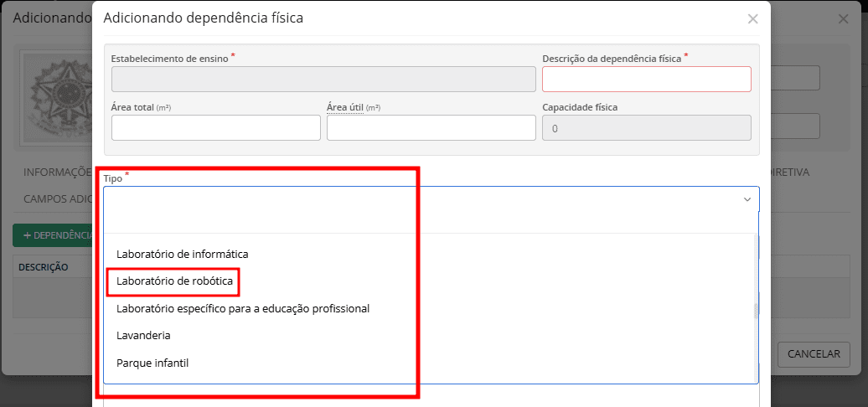Pick Laboratório específico para a educação profissional
Screen dimensions: 868x407
242,308
